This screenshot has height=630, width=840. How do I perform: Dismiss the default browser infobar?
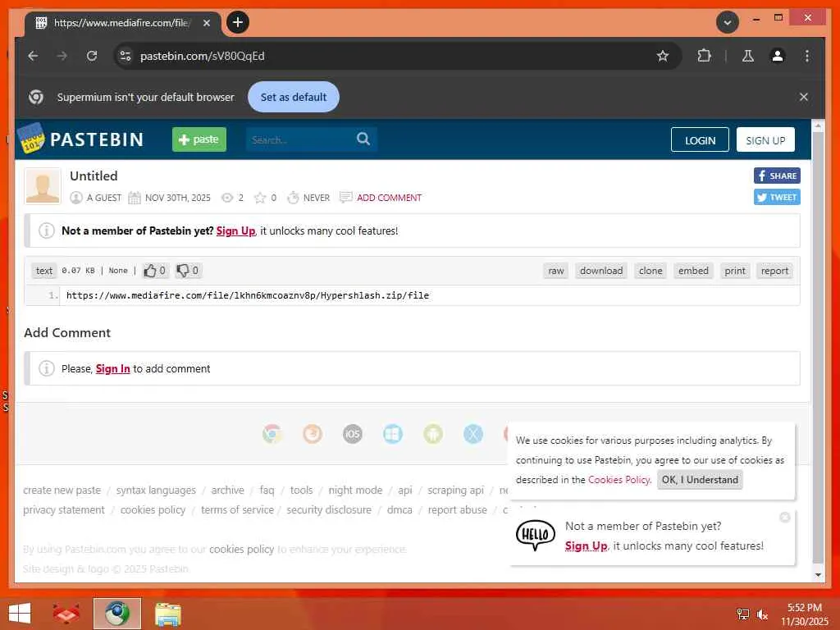click(804, 97)
